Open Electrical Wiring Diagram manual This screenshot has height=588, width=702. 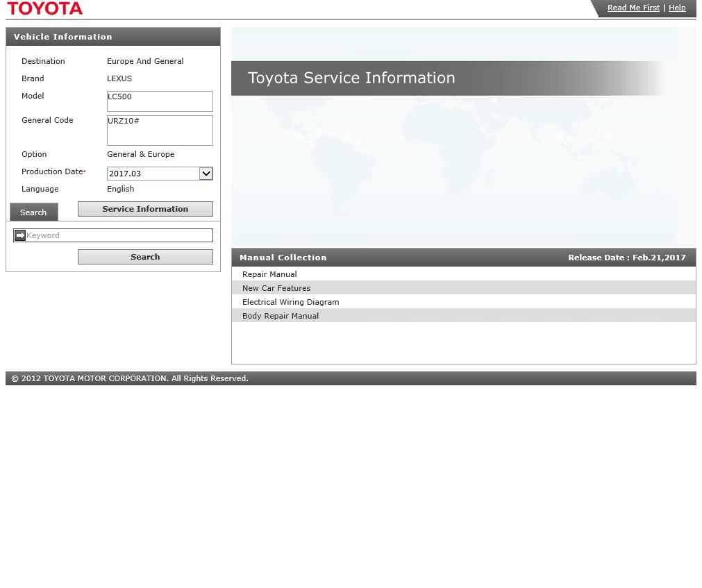click(x=464, y=302)
